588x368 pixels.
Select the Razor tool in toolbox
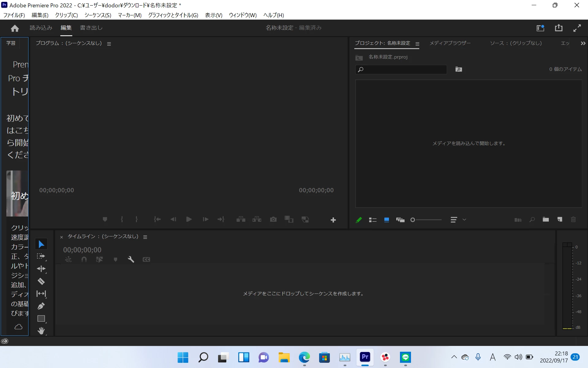(41, 281)
